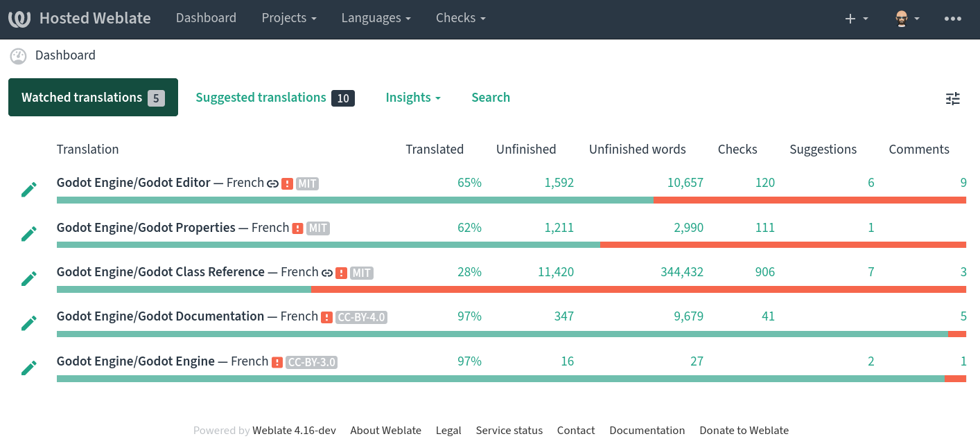
Task: Click Hosted Weblate brand title
Action: [95, 19]
